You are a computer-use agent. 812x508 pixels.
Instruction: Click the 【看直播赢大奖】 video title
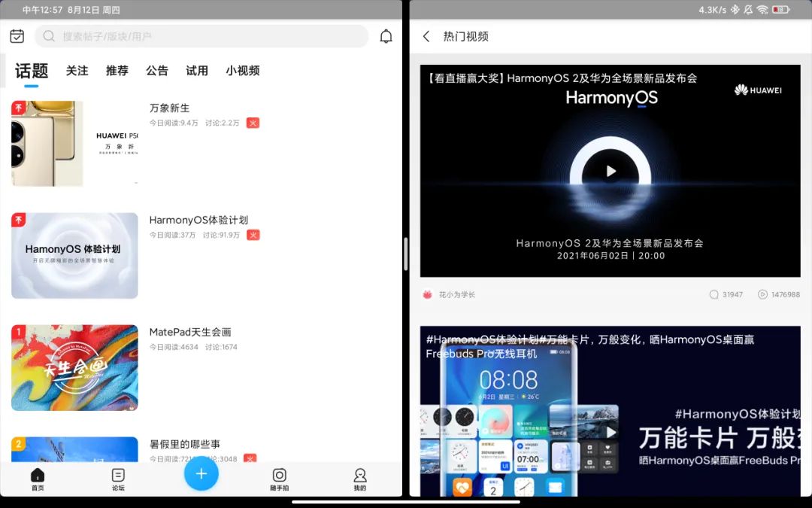pyautogui.click(x=562, y=78)
